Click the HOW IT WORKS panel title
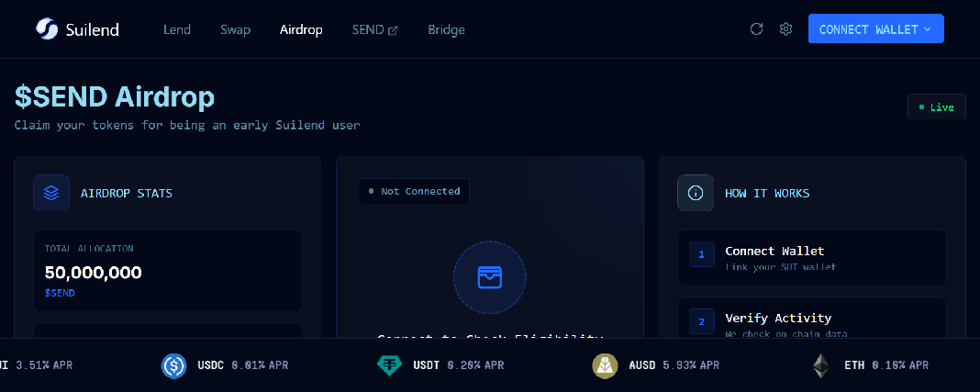Image resolution: width=980 pixels, height=392 pixels. [767, 193]
